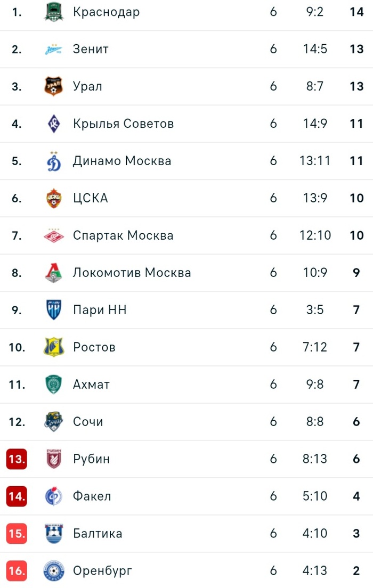Select the Ростов team crest

click(53, 347)
